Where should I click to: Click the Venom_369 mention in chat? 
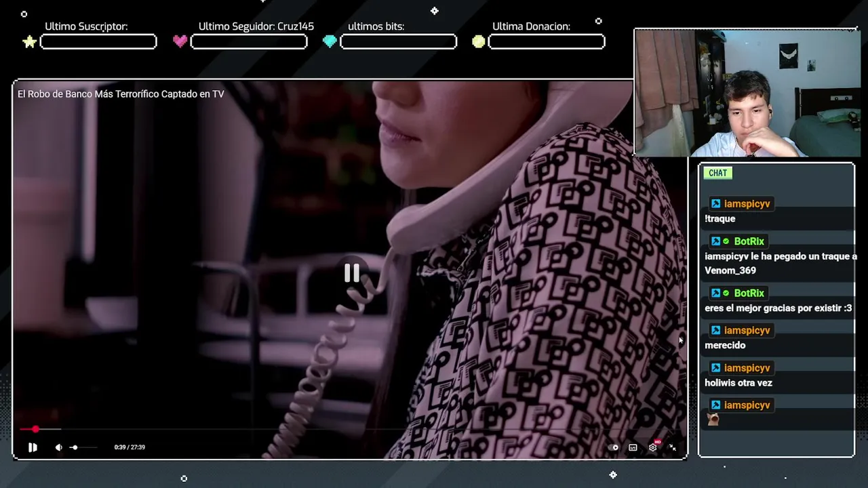coord(730,270)
